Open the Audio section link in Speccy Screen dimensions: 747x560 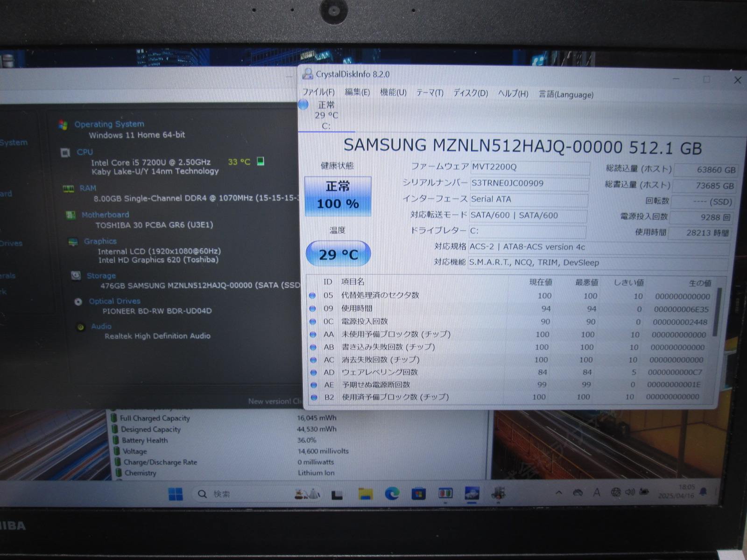click(x=101, y=326)
